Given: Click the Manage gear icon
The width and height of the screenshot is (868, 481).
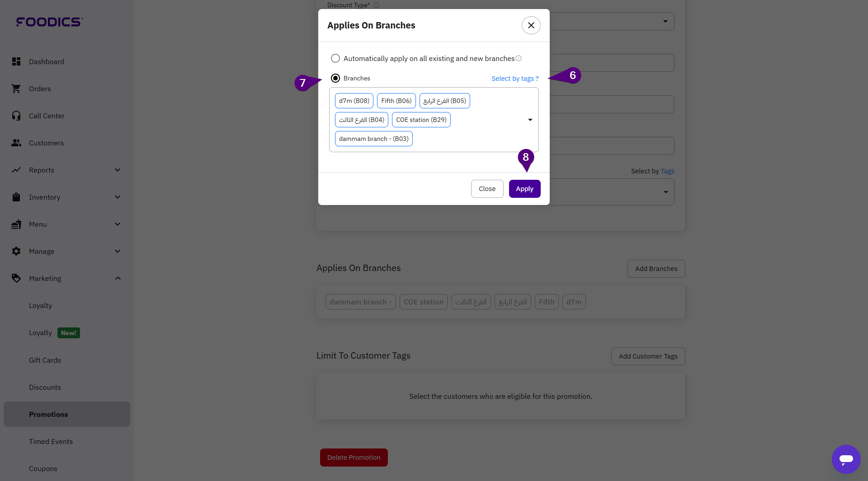Looking at the screenshot, I should pyautogui.click(x=16, y=251).
